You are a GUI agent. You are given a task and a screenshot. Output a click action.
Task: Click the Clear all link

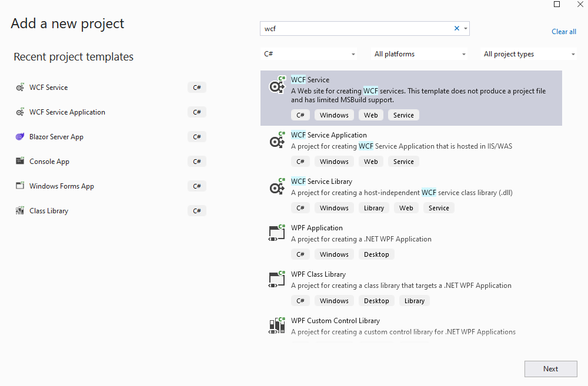pos(564,32)
